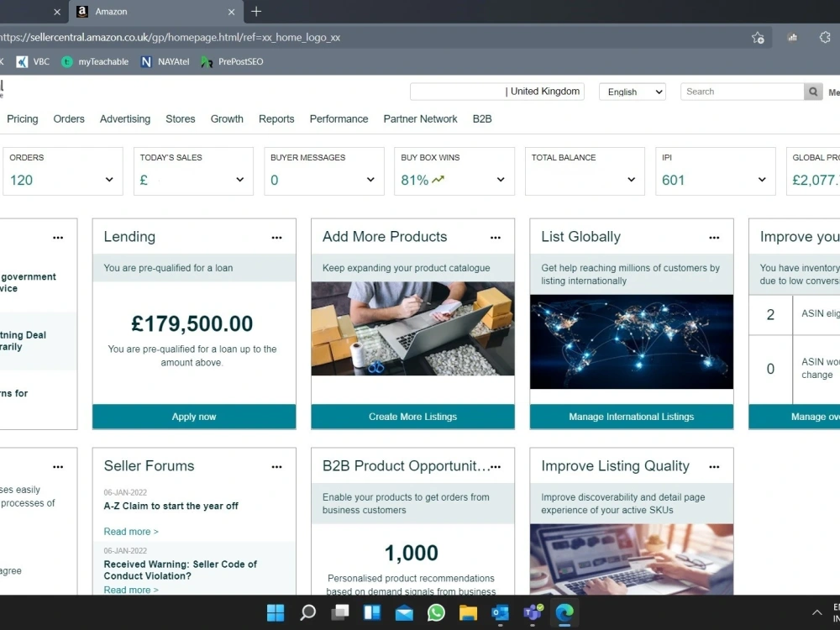Open the NAYAtel bookmark
Image resolution: width=840 pixels, height=630 pixels.
pyautogui.click(x=165, y=61)
